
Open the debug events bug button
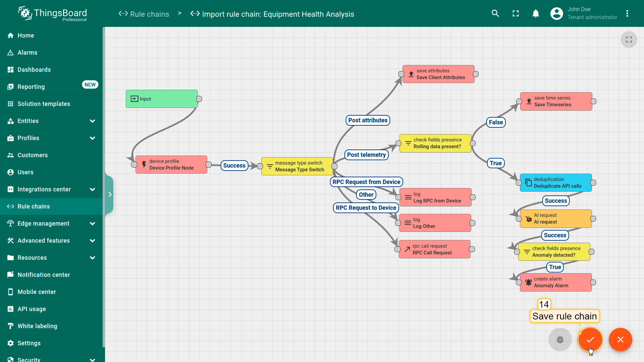[x=560, y=340]
